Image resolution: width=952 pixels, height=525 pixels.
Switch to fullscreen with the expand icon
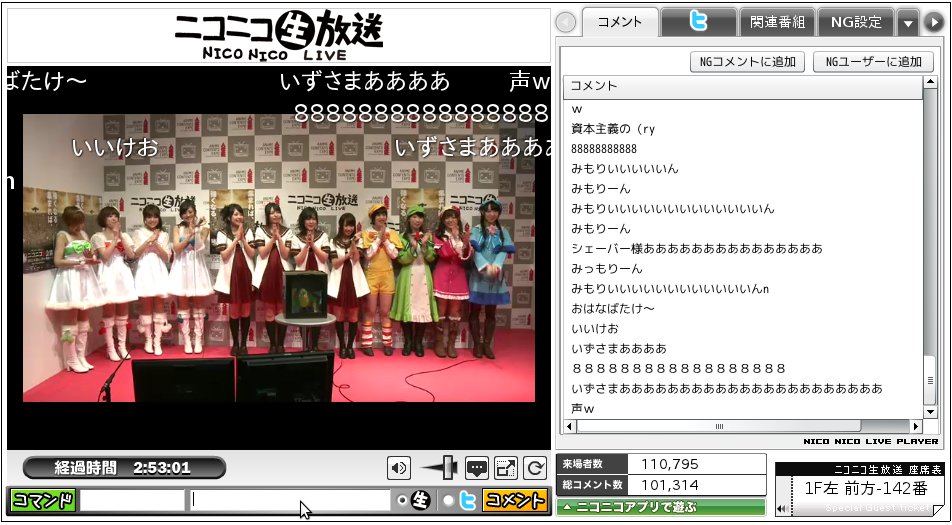click(x=506, y=468)
